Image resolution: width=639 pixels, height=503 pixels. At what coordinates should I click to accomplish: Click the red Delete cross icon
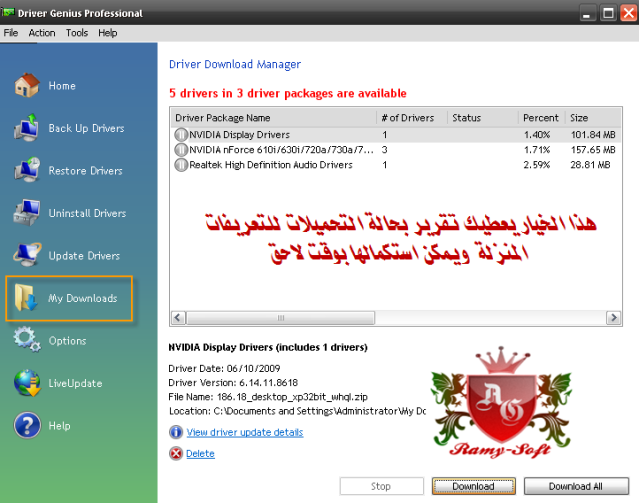pos(176,453)
